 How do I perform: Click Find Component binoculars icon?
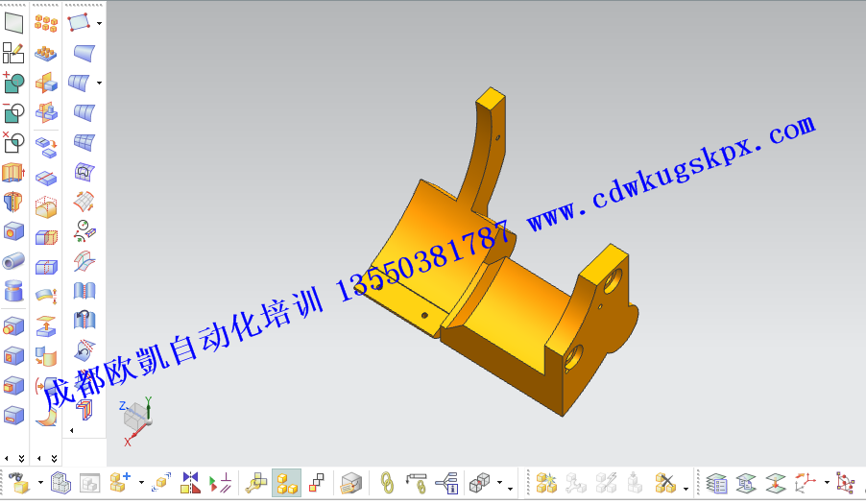coord(19,483)
